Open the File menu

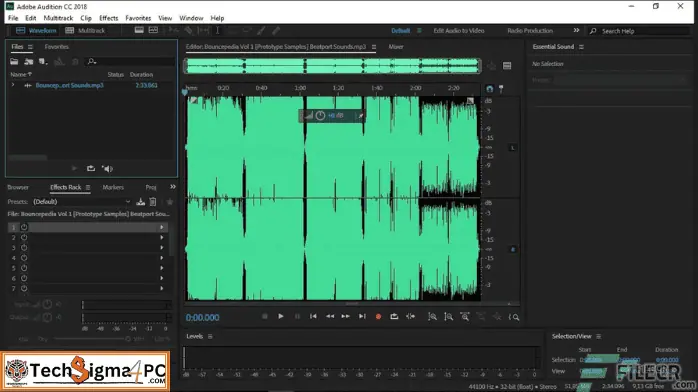13,18
